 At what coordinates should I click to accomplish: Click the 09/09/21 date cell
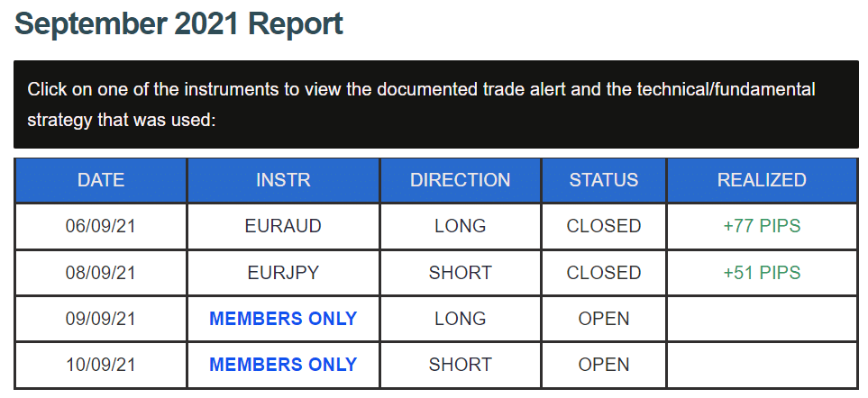101,319
